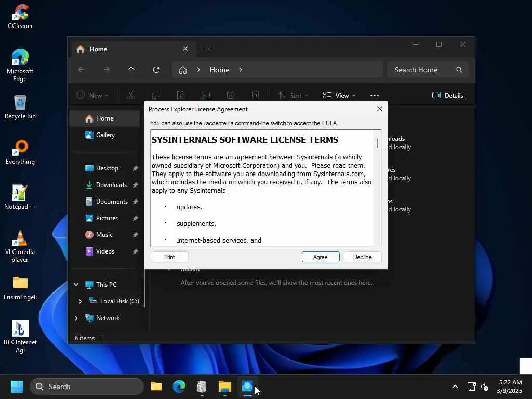Select the ErisimEngeli folder on desktop
Image resolution: width=532 pixels, height=399 pixels.
(x=20, y=288)
